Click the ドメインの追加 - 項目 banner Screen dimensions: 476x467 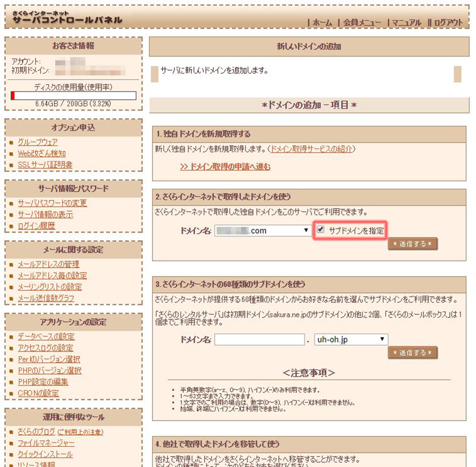pos(309,105)
